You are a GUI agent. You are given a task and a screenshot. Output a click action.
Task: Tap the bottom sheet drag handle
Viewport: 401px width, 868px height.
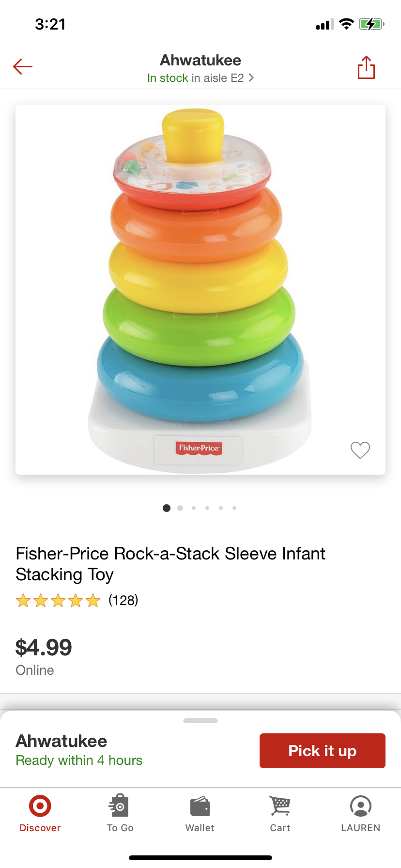(200, 721)
